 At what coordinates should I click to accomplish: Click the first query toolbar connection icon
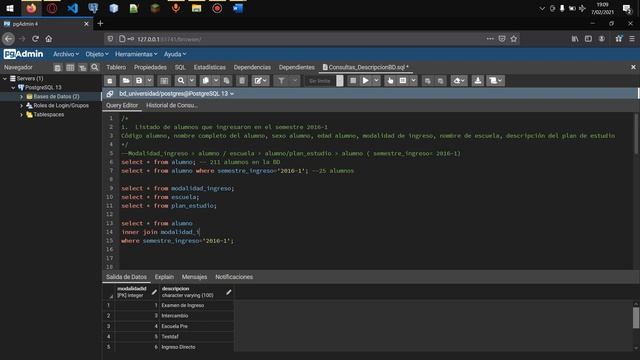click(110, 81)
